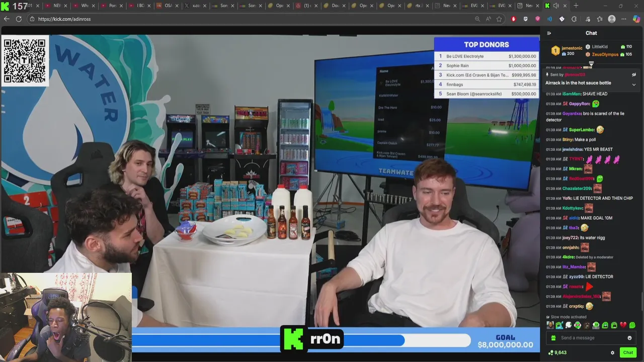Select the brown bear quick emote
The height and width of the screenshot is (362, 644).
point(587,325)
